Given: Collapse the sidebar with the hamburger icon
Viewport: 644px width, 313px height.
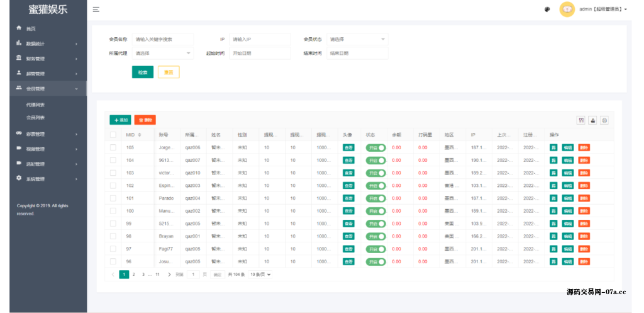Looking at the screenshot, I should pos(96,9).
